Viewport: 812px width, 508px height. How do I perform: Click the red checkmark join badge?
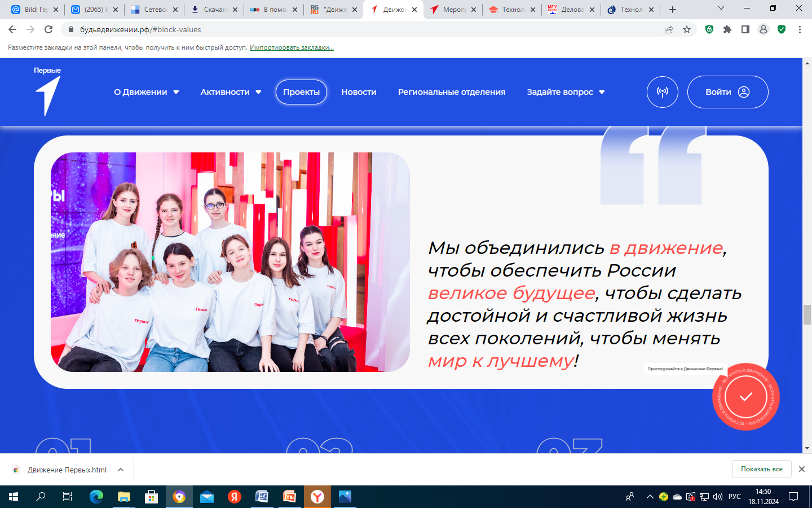[x=745, y=397]
